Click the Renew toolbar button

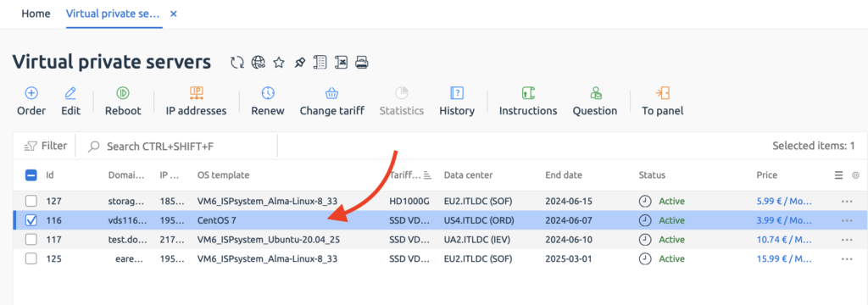tap(268, 102)
